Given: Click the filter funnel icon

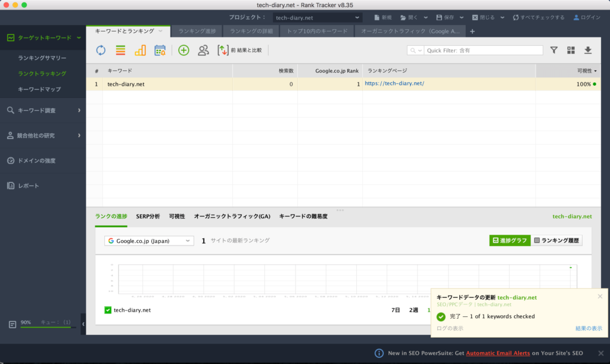Looking at the screenshot, I should (553, 50).
